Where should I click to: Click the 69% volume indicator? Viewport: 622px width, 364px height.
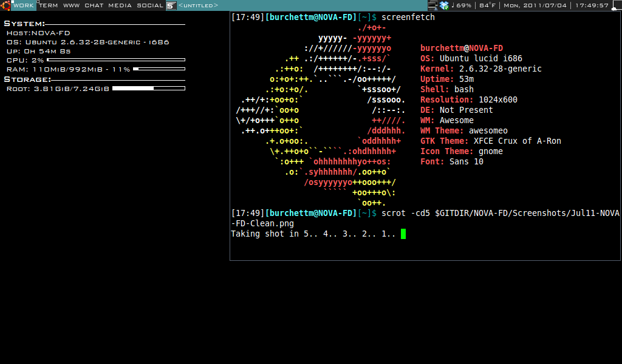pos(462,5)
